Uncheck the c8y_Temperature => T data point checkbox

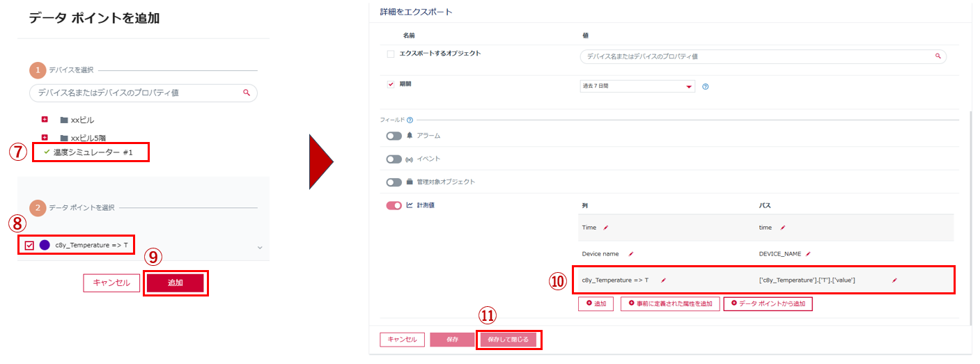pos(29,245)
